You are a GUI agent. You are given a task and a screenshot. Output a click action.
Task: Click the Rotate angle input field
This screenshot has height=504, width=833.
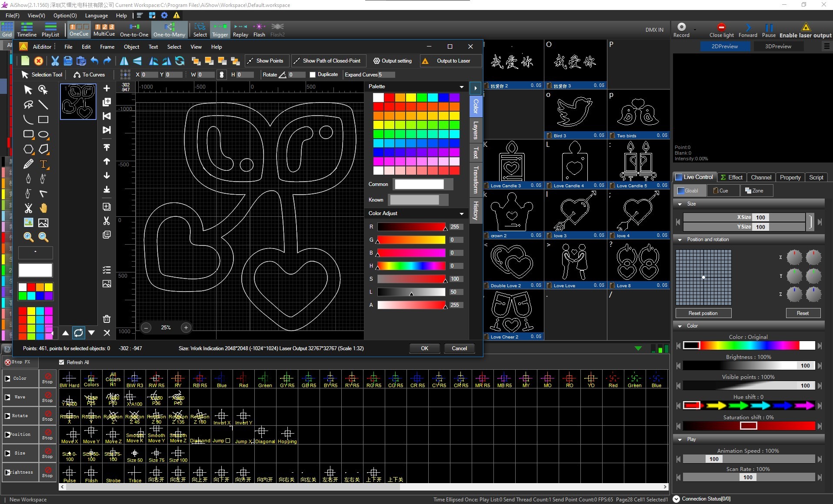[x=296, y=75]
